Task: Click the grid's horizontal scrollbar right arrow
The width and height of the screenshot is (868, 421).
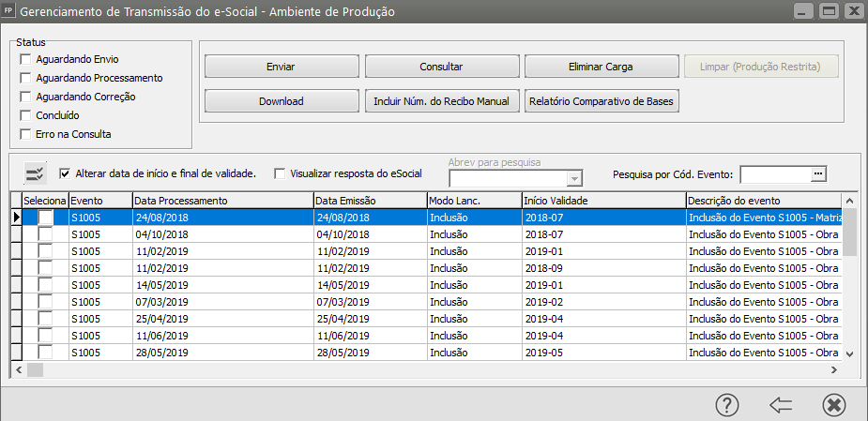Action: [835, 370]
